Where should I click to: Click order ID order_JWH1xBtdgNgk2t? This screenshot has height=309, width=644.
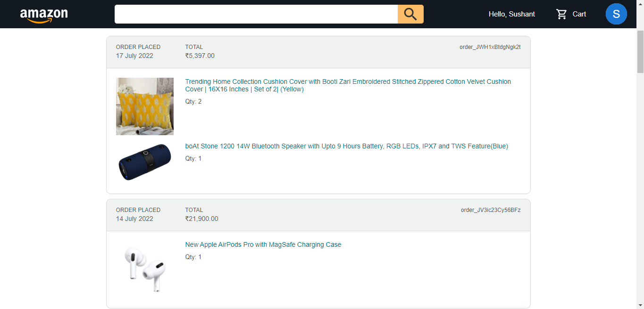pyautogui.click(x=490, y=47)
